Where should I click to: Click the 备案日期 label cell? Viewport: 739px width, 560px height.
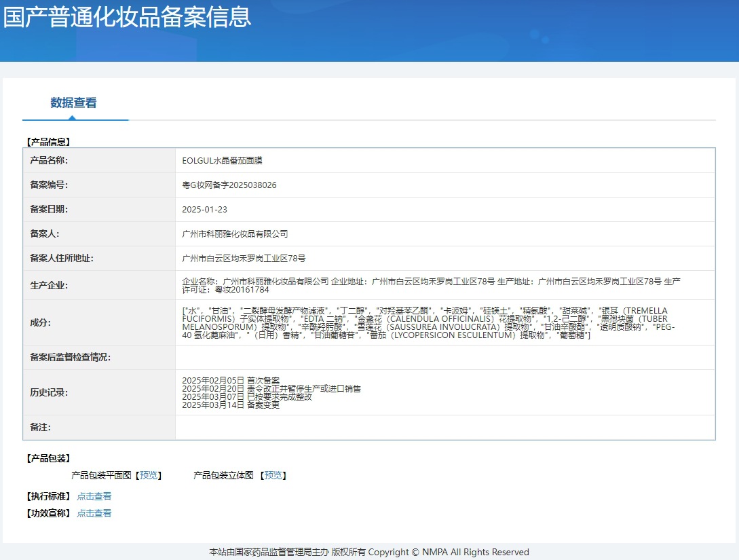click(x=99, y=210)
